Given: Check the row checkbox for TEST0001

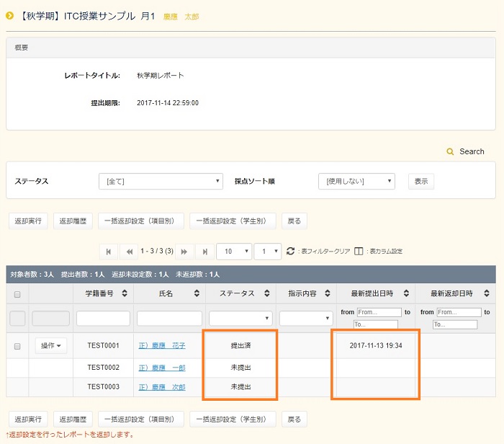Looking at the screenshot, I should (x=17, y=346).
